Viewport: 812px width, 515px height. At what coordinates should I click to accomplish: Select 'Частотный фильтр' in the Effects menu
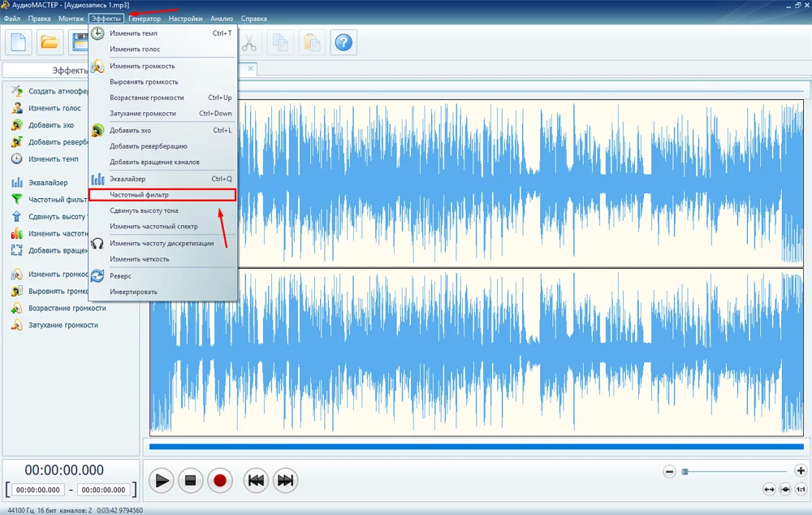click(139, 195)
